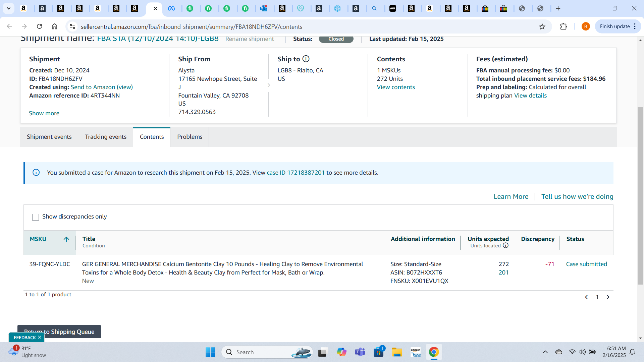
Task: Sort by MSKU using the up arrow
Action: pyautogui.click(x=66, y=239)
